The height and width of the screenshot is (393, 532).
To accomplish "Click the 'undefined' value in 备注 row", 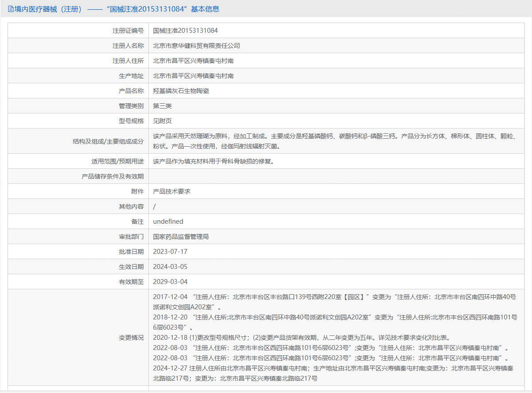I will click(x=168, y=222).
